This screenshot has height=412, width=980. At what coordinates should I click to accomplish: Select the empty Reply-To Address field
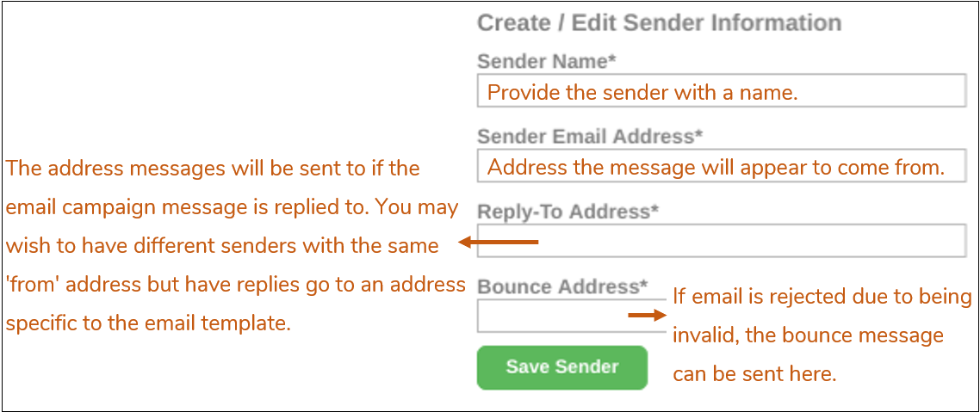click(722, 241)
